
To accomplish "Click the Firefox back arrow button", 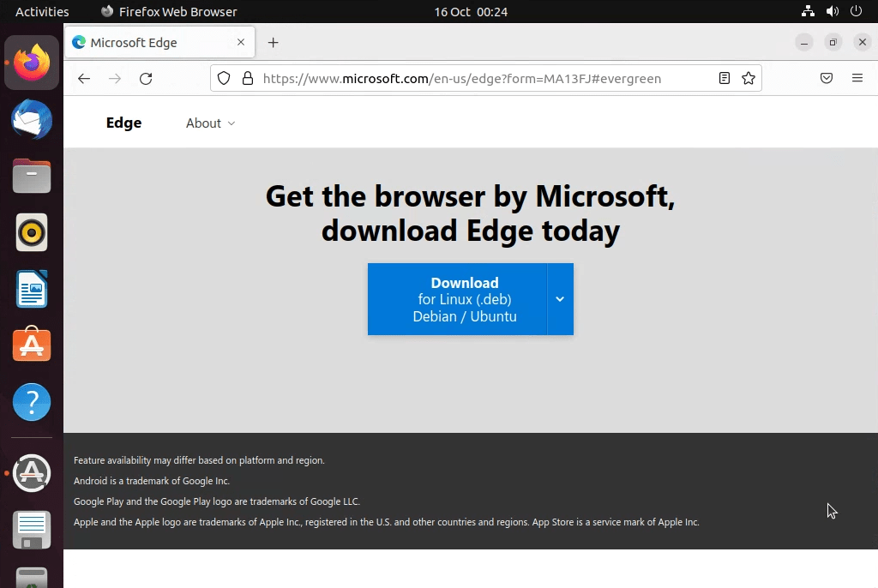I will [83, 79].
